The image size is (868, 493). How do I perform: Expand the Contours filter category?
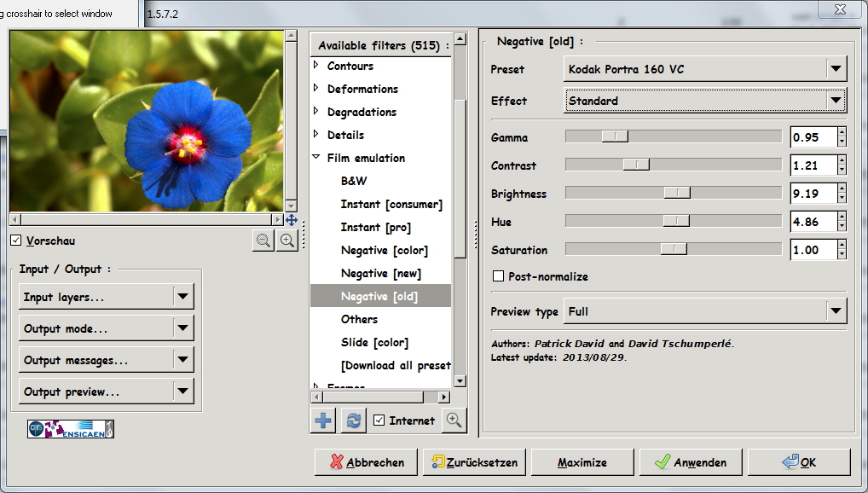tap(316, 65)
